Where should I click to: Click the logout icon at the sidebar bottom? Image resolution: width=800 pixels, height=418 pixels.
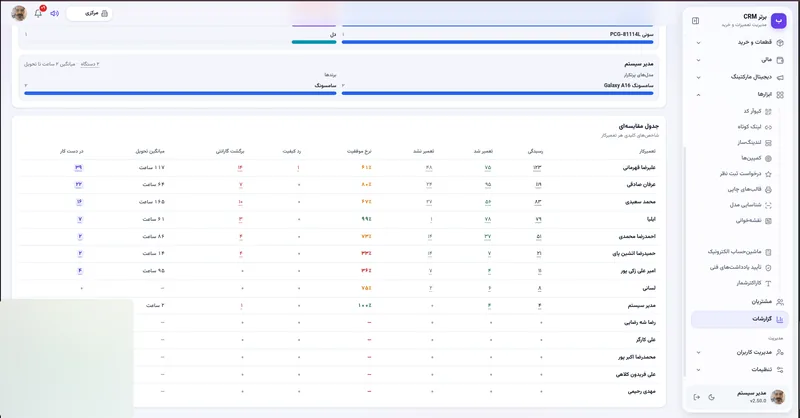(x=696, y=397)
